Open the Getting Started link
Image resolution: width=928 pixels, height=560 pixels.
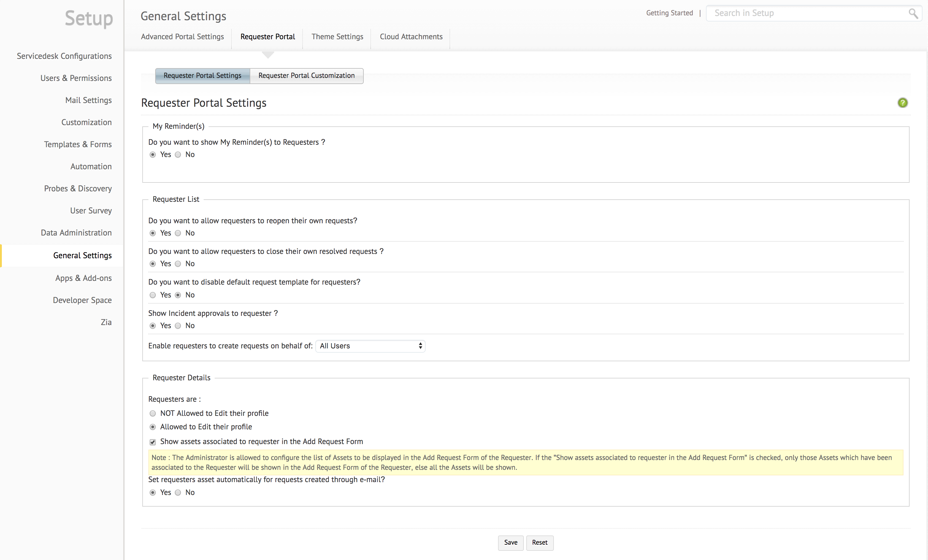(669, 13)
